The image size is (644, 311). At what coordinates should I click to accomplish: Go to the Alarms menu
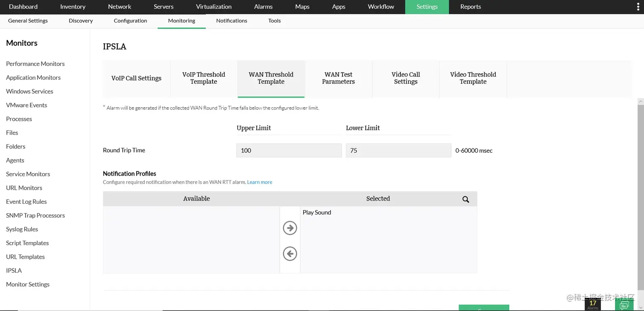tap(263, 7)
